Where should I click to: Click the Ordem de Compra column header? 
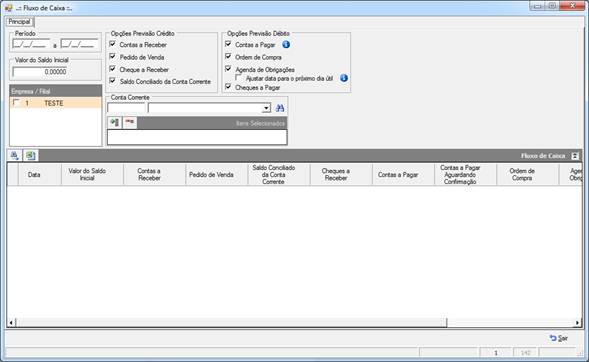[528, 175]
